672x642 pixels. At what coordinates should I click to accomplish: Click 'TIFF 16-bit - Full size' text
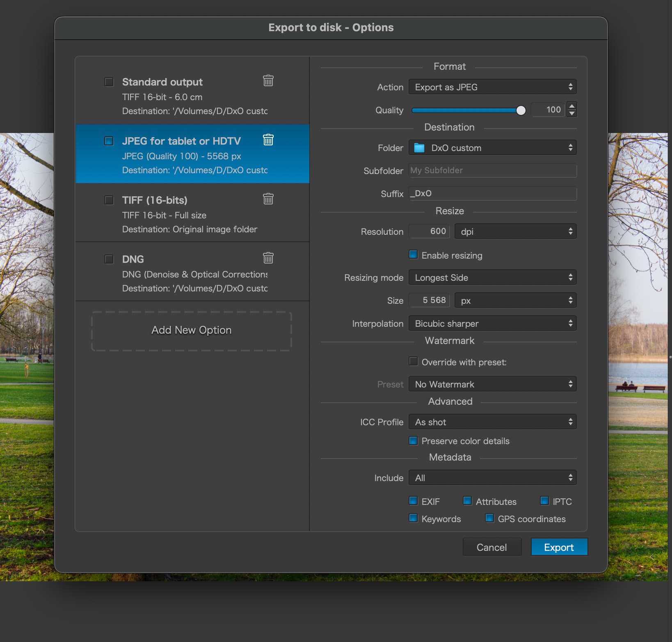tap(164, 215)
